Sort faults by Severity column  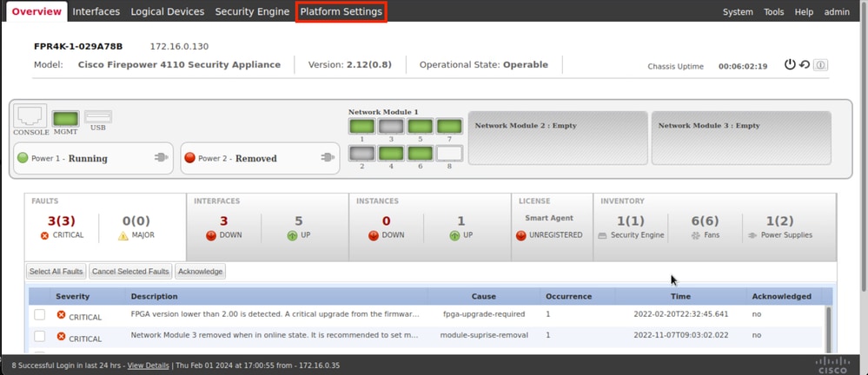(x=72, y=297)
